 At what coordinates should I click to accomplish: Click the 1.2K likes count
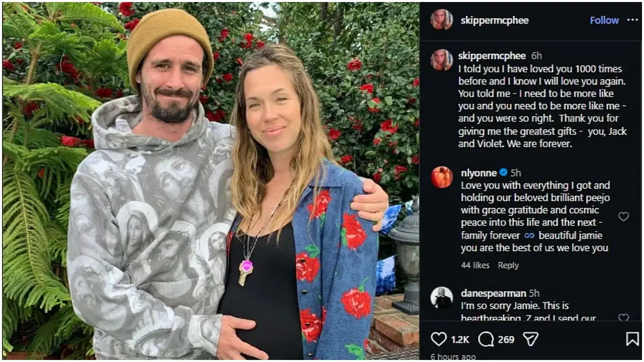point(460,340)
